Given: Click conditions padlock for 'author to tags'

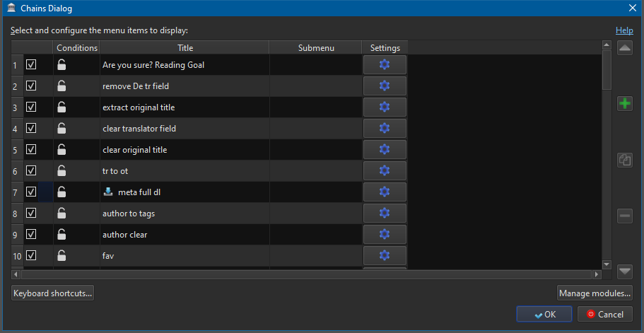Looking at the screenshot, I should pos(62,213).
